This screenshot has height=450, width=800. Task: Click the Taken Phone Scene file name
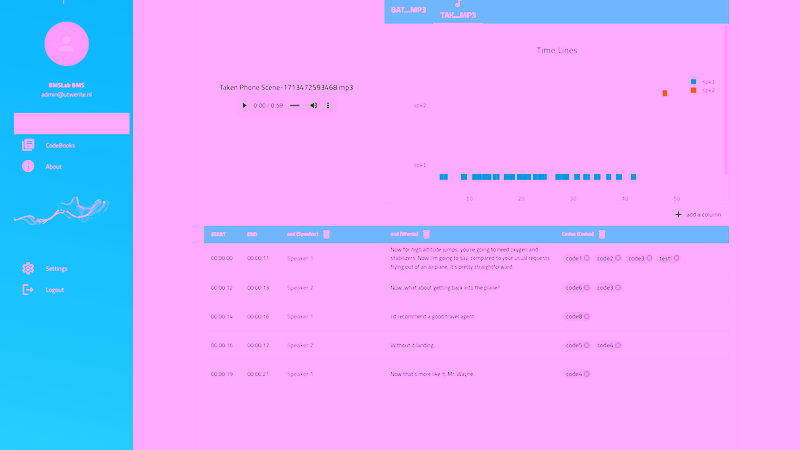coord(286,87)
